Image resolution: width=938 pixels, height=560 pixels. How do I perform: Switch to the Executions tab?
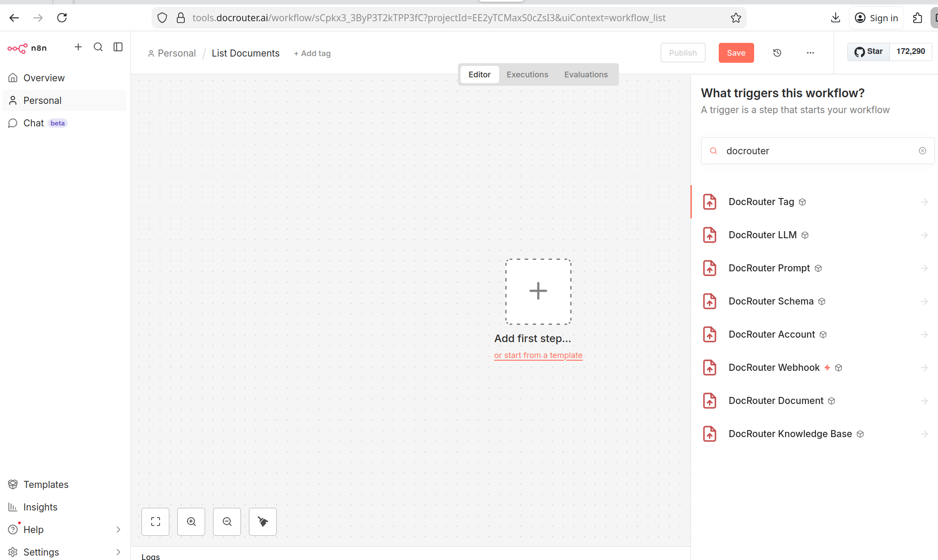pyautogui.click(x=527, y=75)
